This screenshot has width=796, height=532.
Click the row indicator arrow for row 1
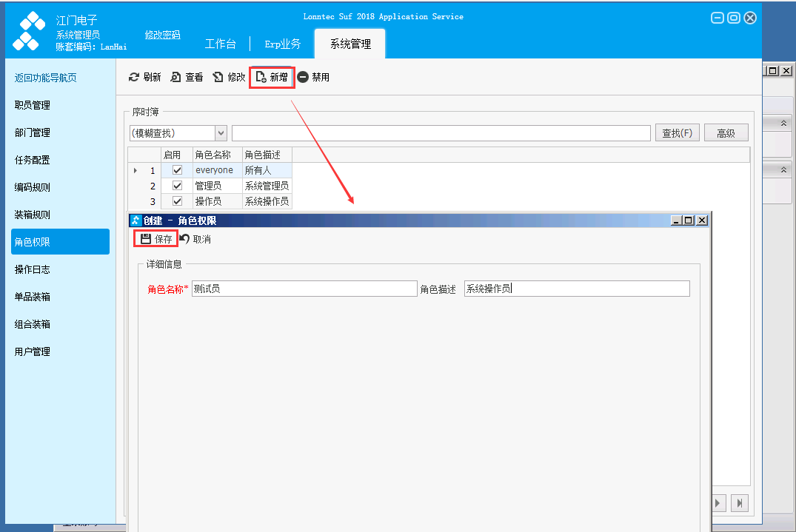pyautogui.click(x=135, y=170)
